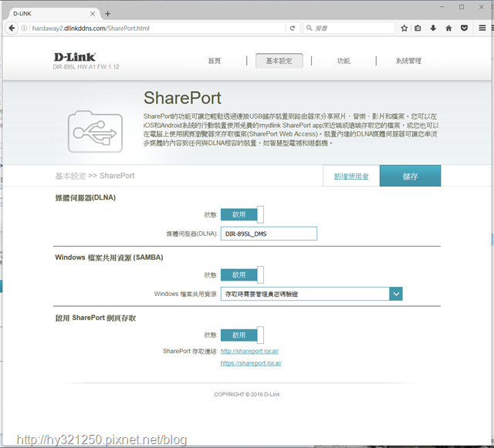Image resolution: width=494 pixels, height=448 pixels.
Task: Toggle the SharePort web access status switch
Action: [242, 335]
